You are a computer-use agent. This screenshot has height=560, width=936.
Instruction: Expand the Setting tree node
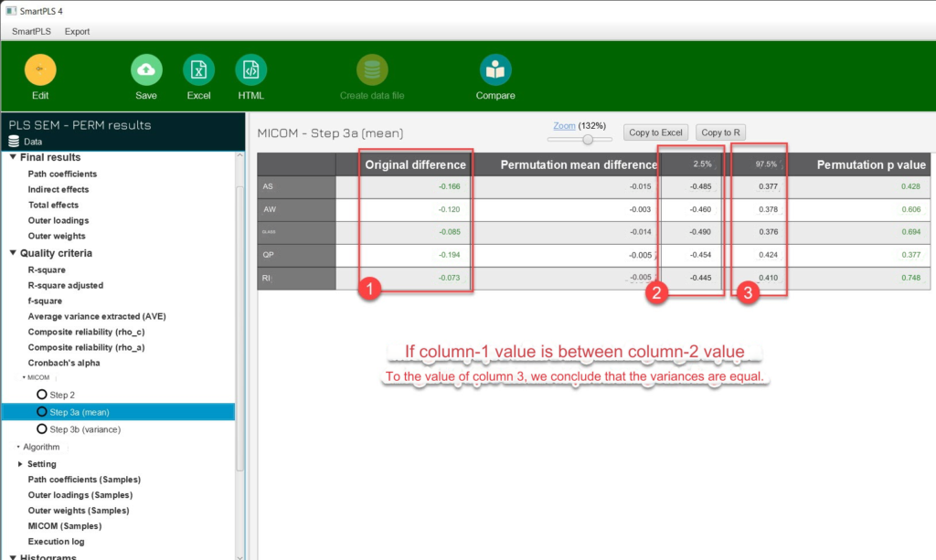point(20,464)
